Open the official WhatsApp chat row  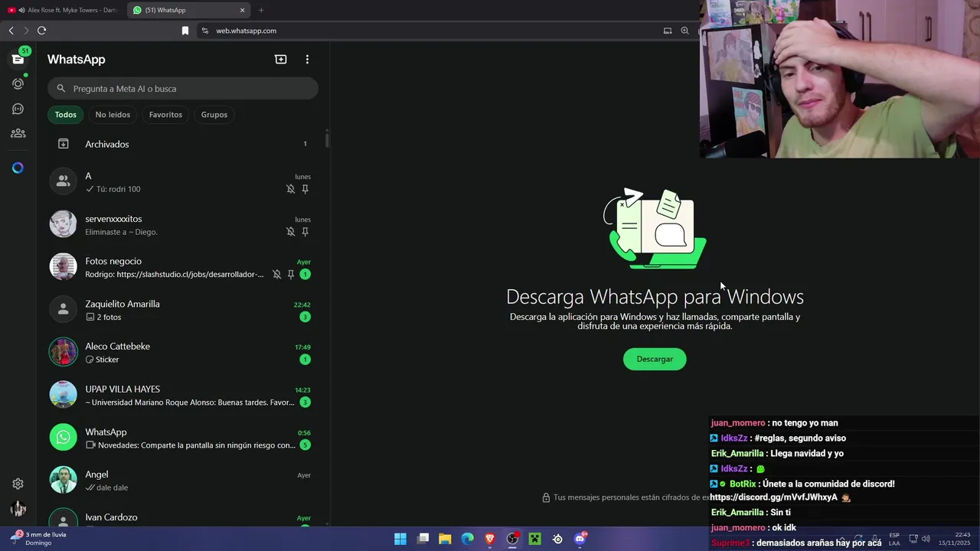point(182,439)
